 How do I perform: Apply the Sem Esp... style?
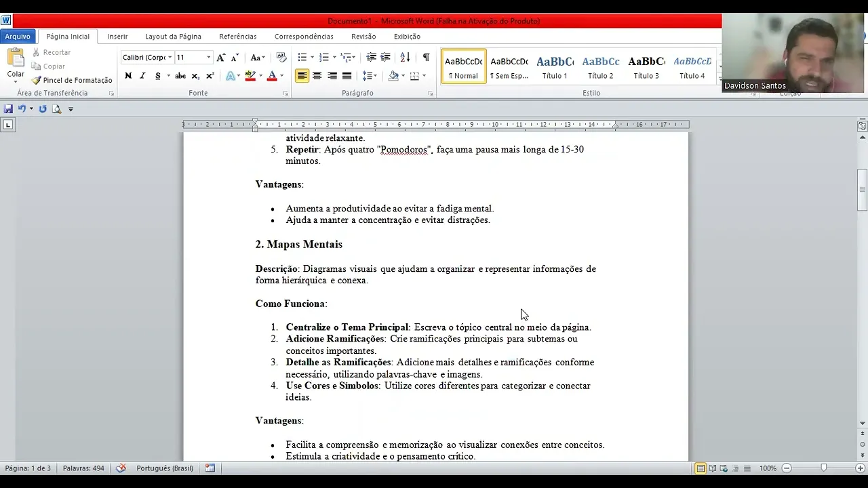(x=509, y=66)
